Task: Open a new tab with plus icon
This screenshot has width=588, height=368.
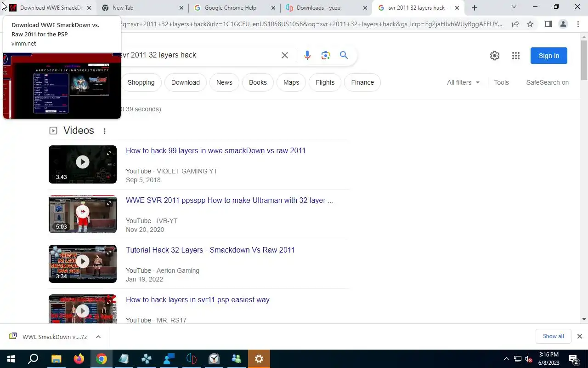Action: tap(475, 8)
